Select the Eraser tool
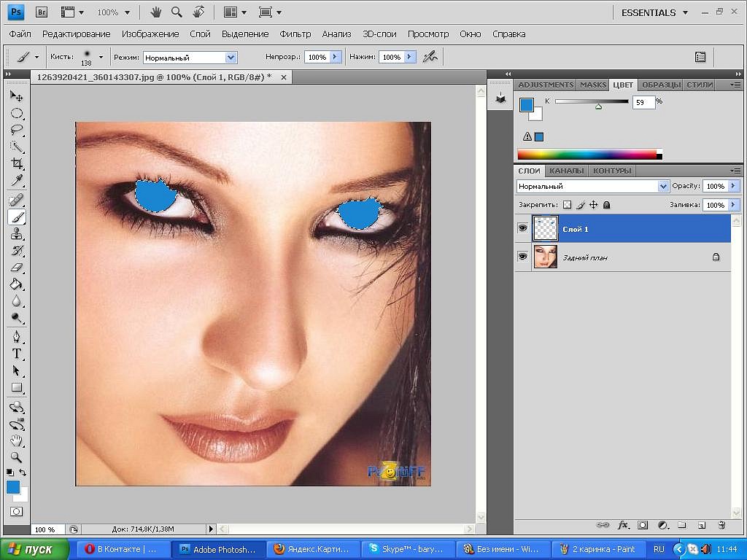The height and width of the screenshot is (560, 747). pyautogui.click(x=17, y=268)
